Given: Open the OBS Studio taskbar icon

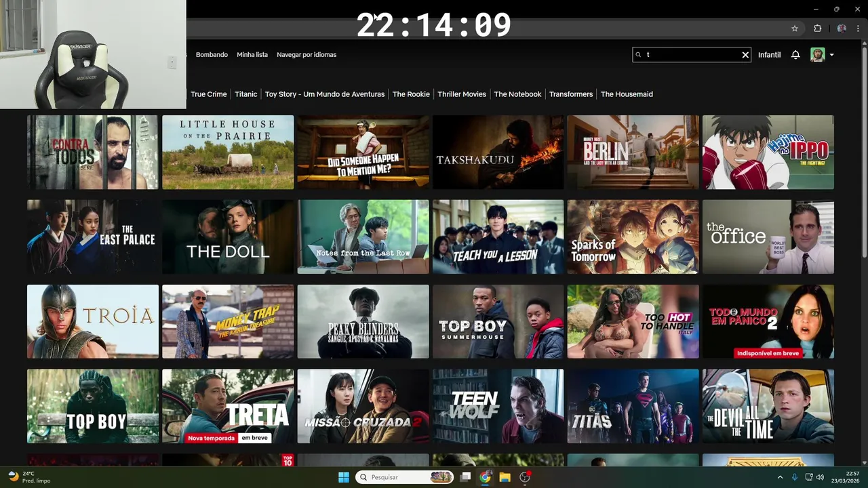Looking at the screenshot, I should (525, 477).
